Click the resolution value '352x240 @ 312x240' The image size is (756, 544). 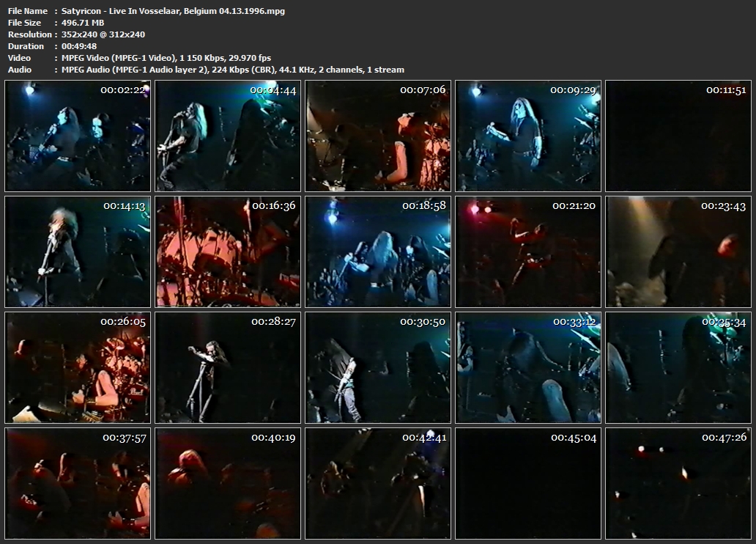[103, 34]
